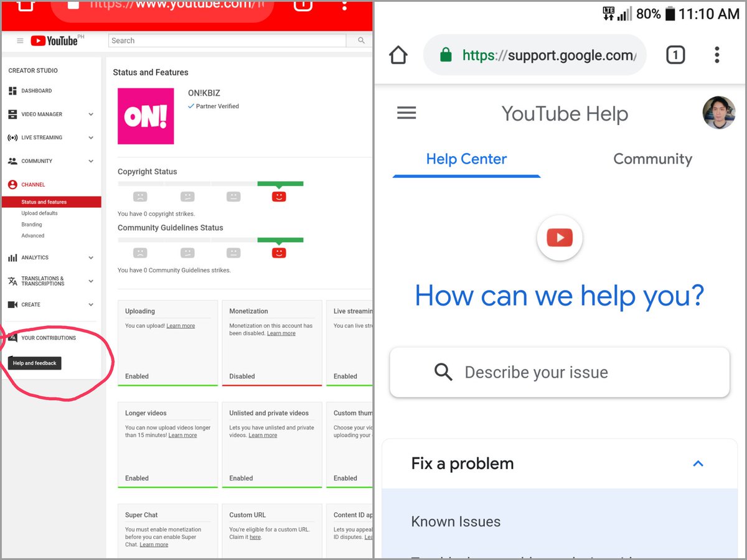The height and width of the screenshot is (560, 747).
Task: Tap the profile avatar in YouTube Help
Action: click(719, 113)
